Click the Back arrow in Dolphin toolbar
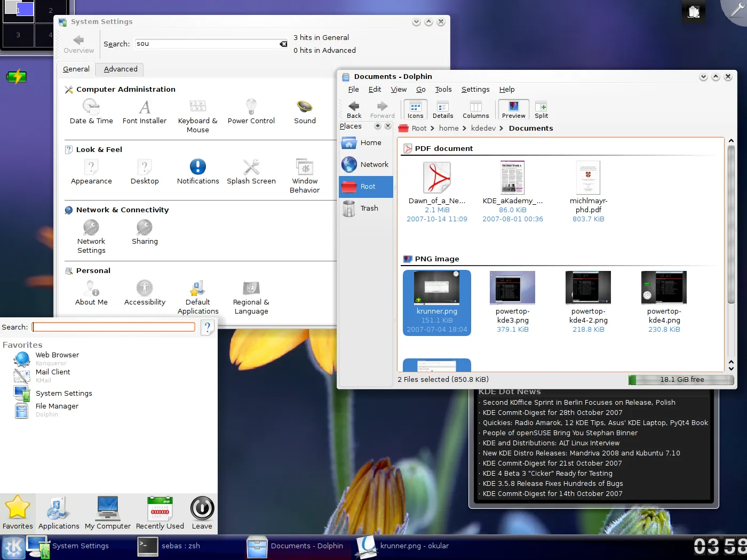Image resolution: width=747 pixels, height=560 pixels. 354,109
